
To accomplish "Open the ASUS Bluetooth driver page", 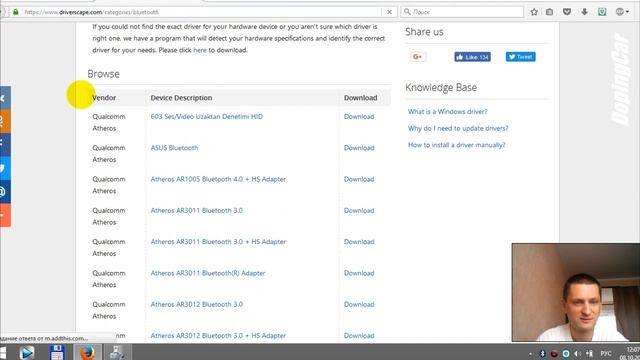I will click(174, 148).
